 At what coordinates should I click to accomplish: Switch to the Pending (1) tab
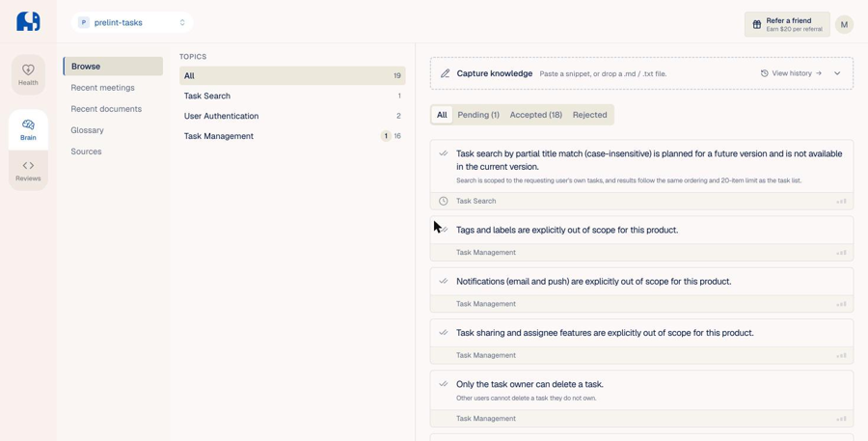pyautogui.click(x=478, y=115)
